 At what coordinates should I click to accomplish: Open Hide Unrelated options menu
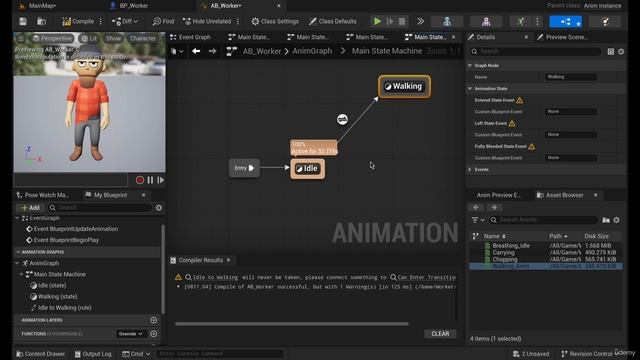pos(238,21)
